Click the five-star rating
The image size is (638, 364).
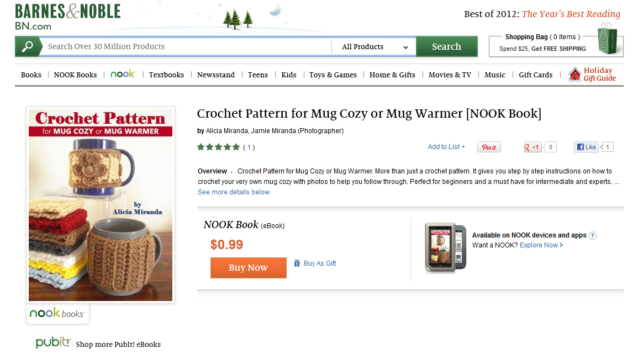[x=219, y=147]
